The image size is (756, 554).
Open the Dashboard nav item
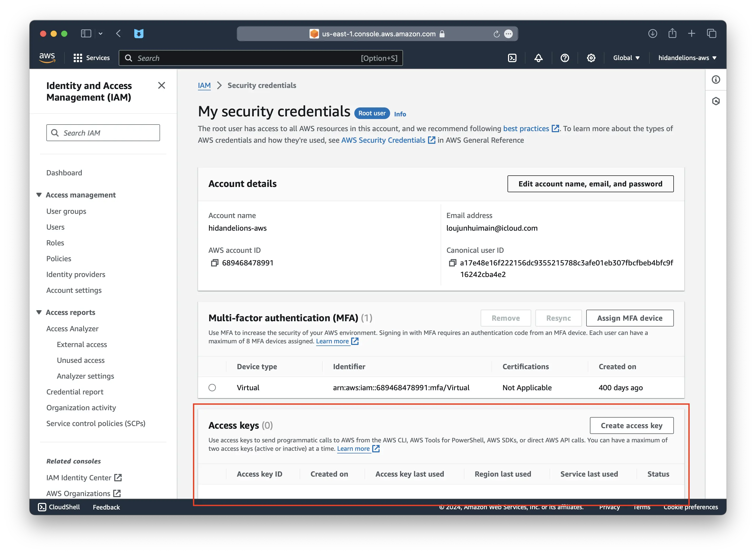(x=64, y=173)
